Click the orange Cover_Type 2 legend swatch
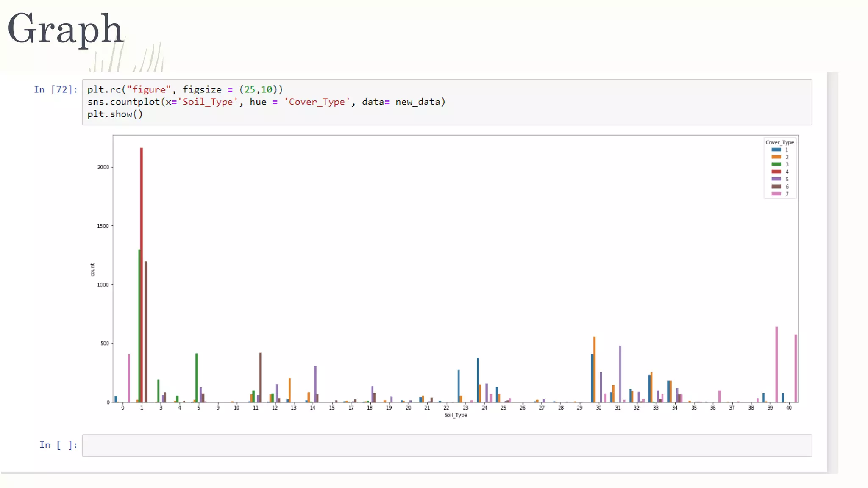868x488 pixels. [776, 157]
